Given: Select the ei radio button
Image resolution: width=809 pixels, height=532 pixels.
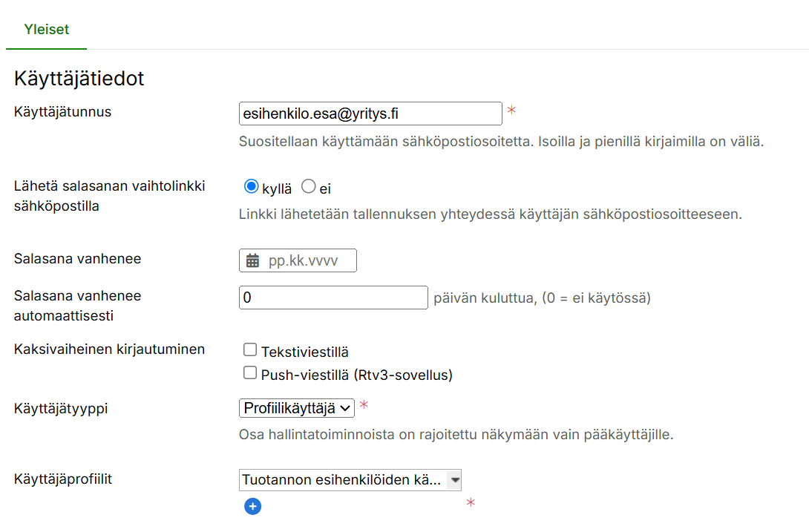Looking at the screenshot, I should pos(309,187).
